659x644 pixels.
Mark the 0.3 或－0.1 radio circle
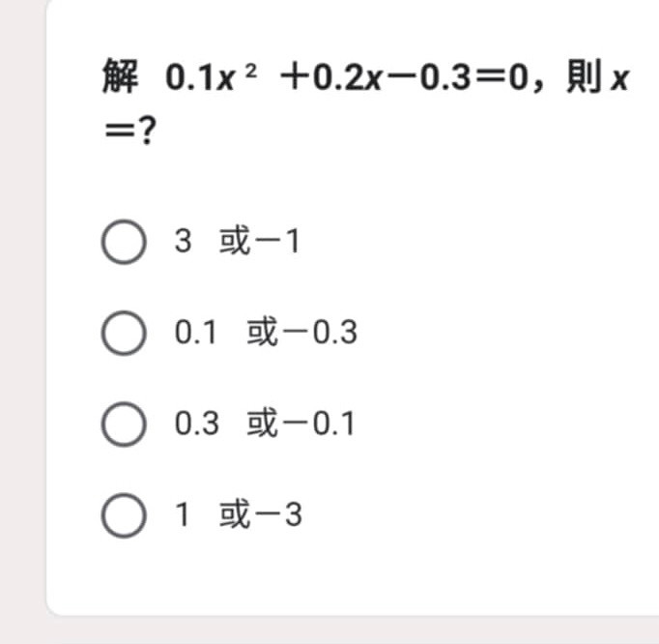pos(124,424)
